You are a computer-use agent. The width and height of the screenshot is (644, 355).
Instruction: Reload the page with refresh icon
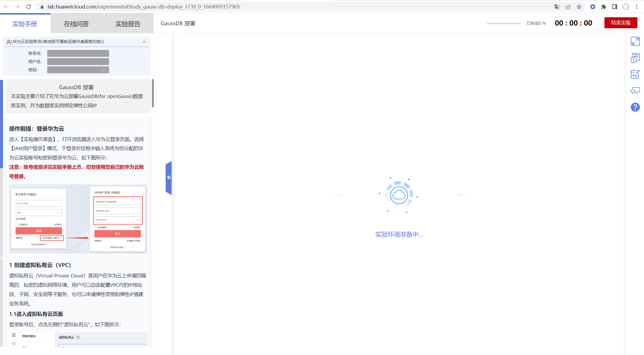[29, 7]
